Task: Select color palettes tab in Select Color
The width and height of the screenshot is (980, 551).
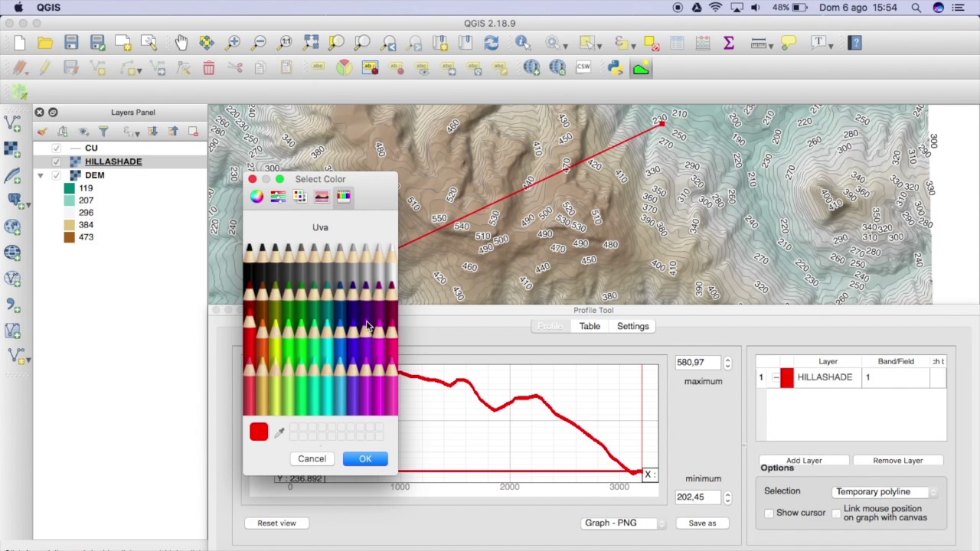Action: pos(299,197)
